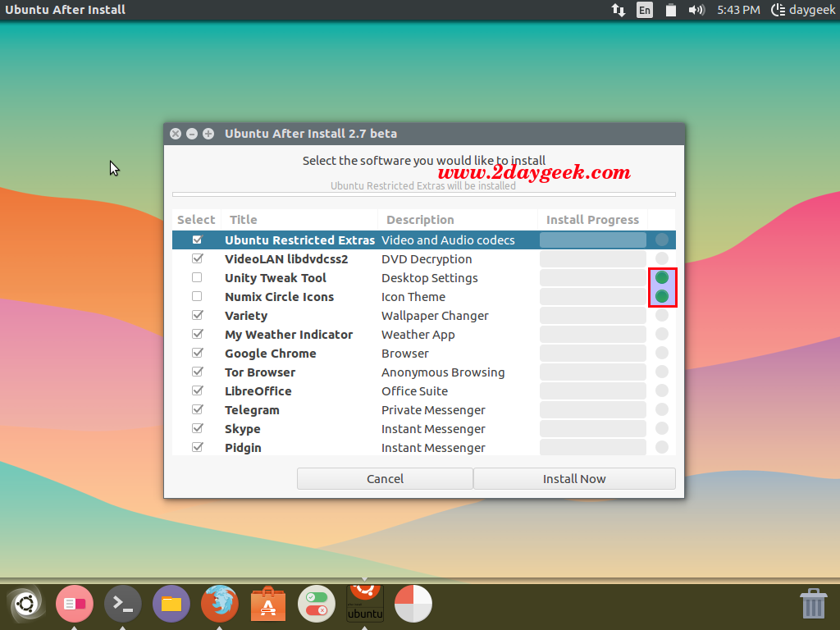Click the green status dot for Numix Circle Icons
Viewport: 840px width, 630px height.
click(662, 296)
